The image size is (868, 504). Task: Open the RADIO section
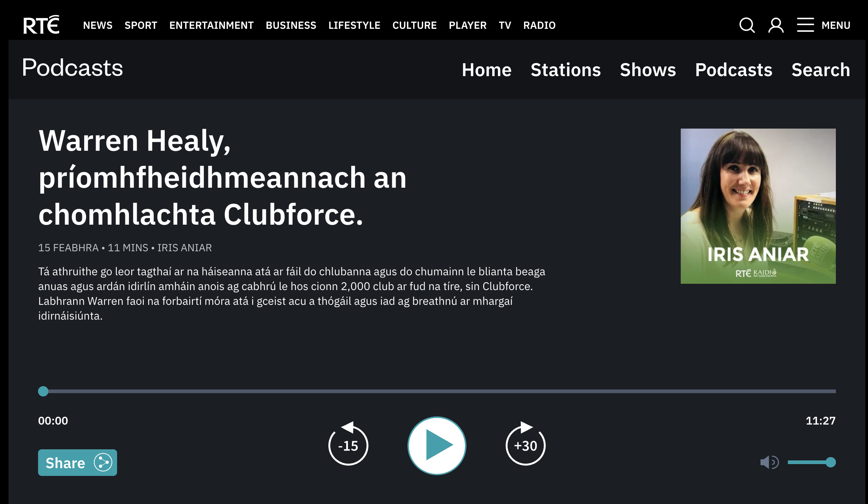(539, 25)
